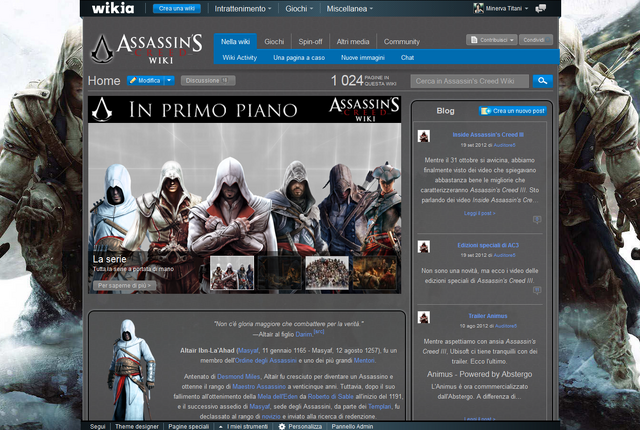Image resolution: width=640 pixels, height=430 pixels.
Task: Click the Modifica edit button
Action: (x=145, y=80)
